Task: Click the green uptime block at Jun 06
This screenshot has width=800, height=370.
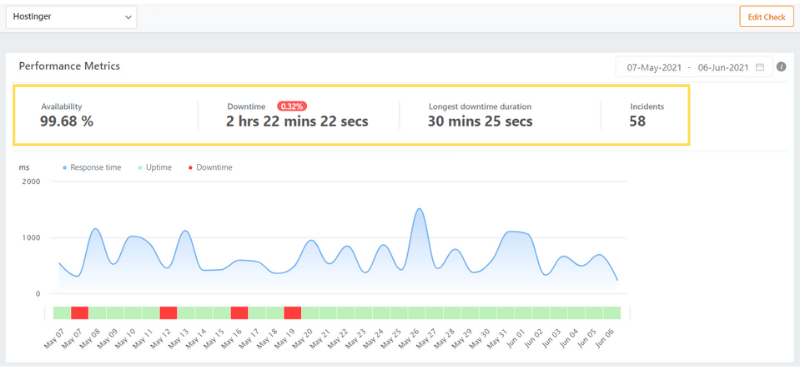Action: (x=612, y=313)
